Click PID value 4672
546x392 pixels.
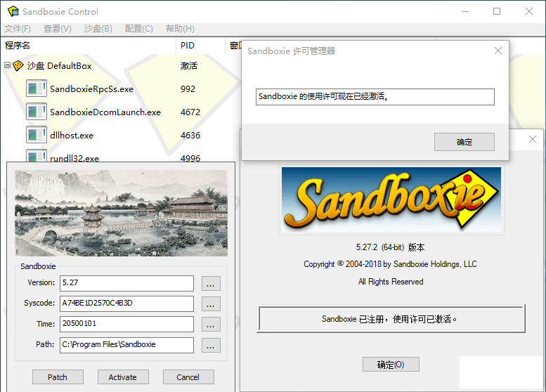pyautogui.click(x=190, y=112)
